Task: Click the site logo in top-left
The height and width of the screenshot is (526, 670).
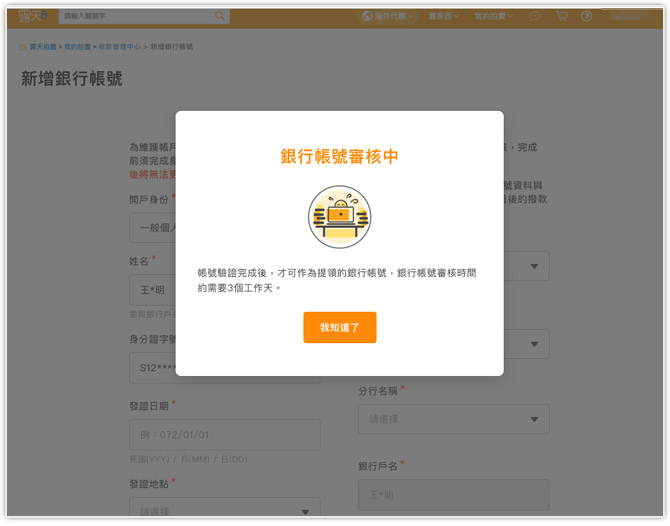Action: (x=33, y=16)
